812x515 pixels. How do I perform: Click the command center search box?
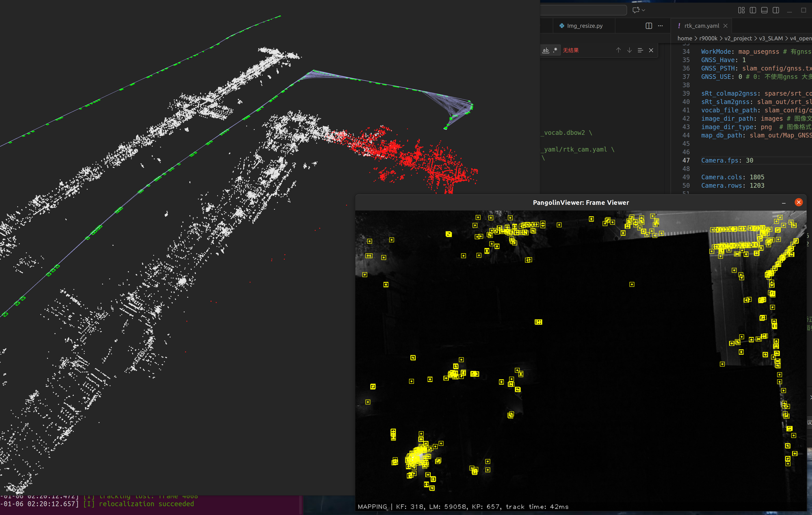pos(583,10)
